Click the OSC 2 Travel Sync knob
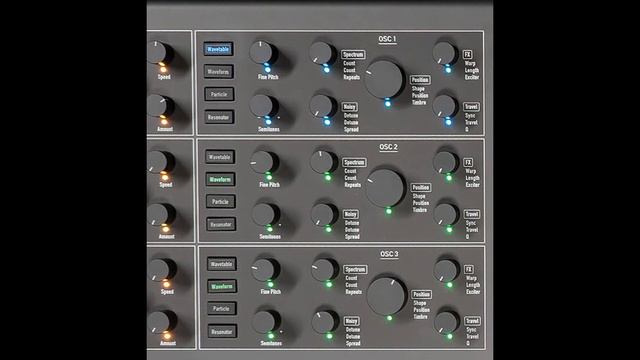This screenshot has height=360, width=640. point(445,215)
